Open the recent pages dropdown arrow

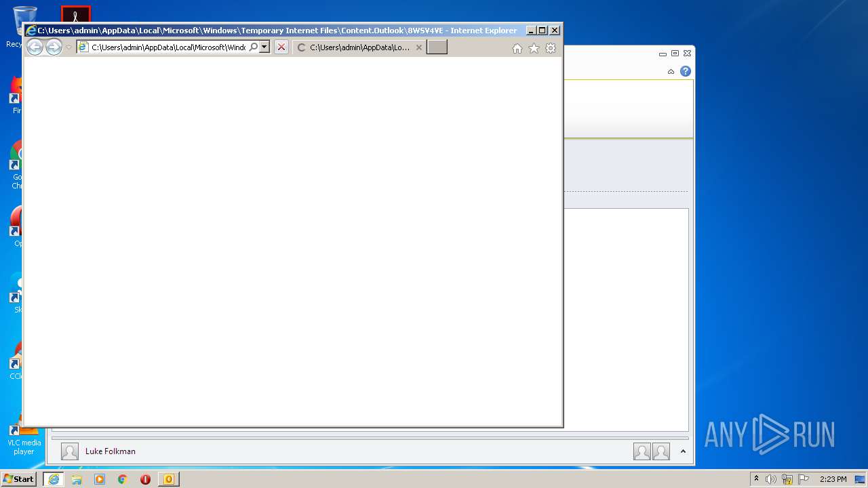coord(68,47)
